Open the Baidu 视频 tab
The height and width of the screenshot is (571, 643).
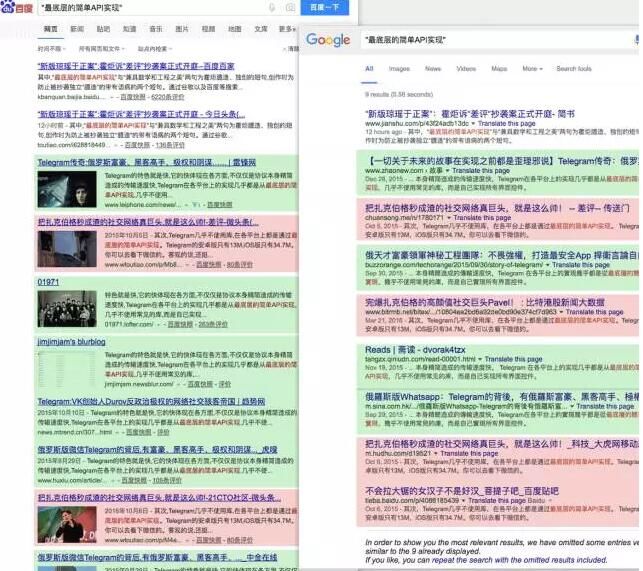(x=208, y=29)
